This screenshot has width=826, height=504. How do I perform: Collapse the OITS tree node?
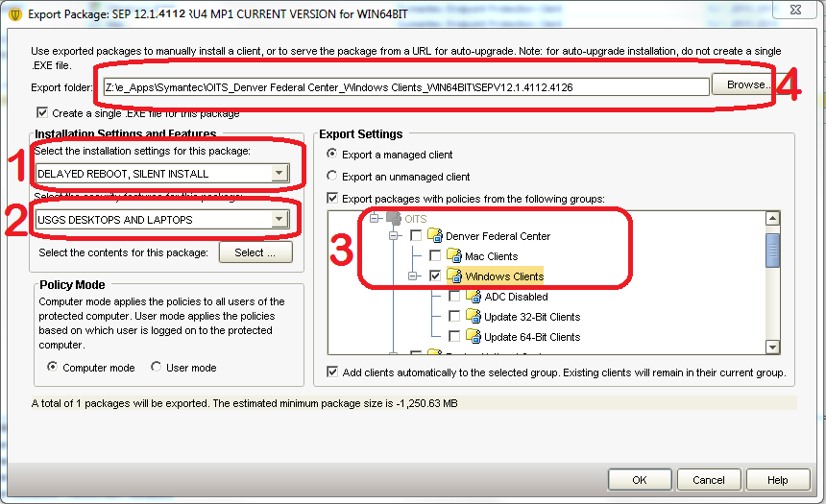[375, 218]
